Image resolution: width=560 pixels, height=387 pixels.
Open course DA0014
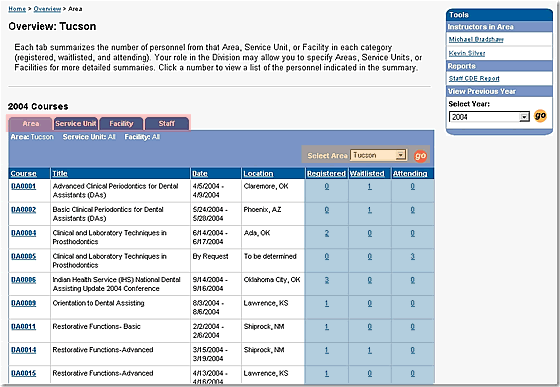(24, 350)
